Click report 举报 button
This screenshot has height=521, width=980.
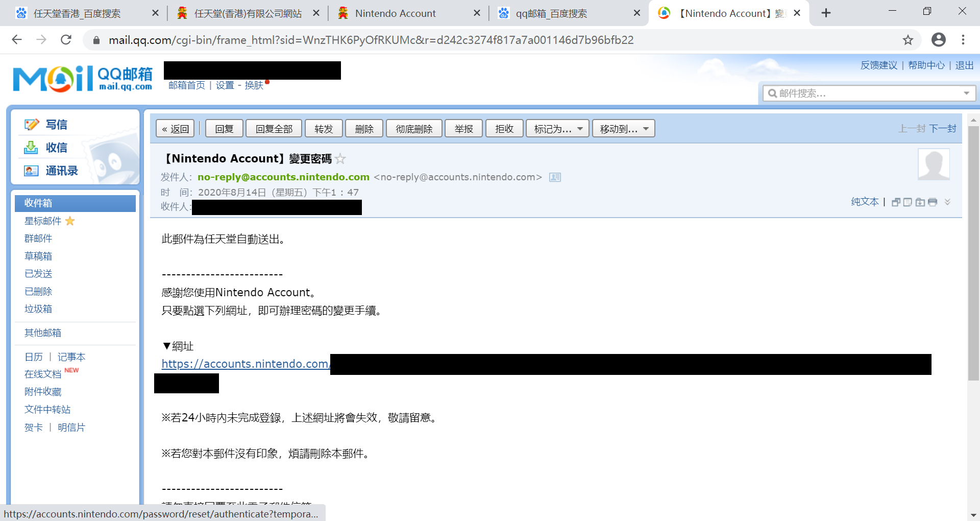click(x=464, y=129)
